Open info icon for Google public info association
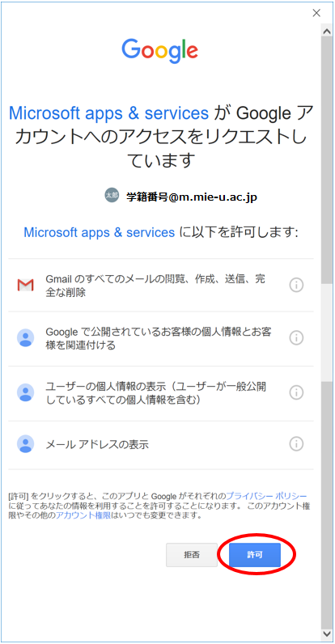The image size is (335, 644). [296, 338]
